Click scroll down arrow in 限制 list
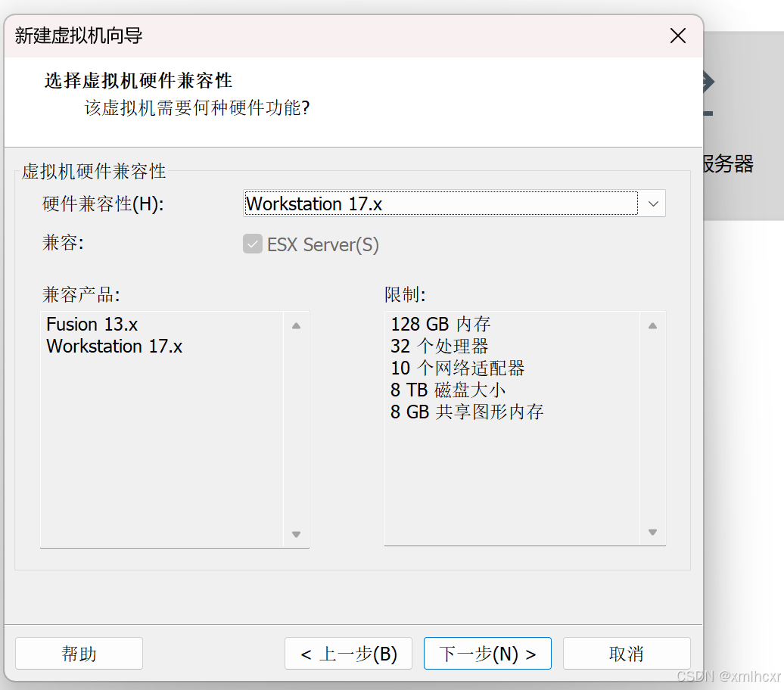This screenshot has height=690, width=784. coord(652,532)
